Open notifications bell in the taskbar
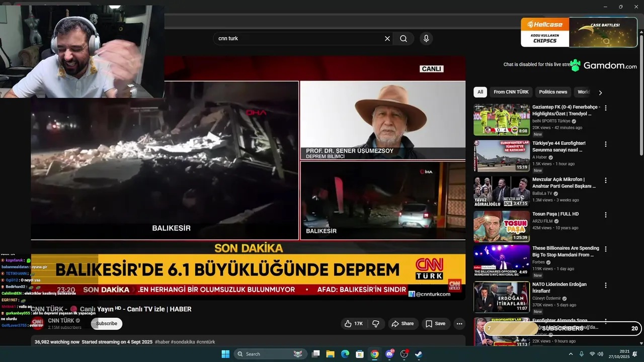Viewport: 644px width, 362px height. [x=635, y=354]
